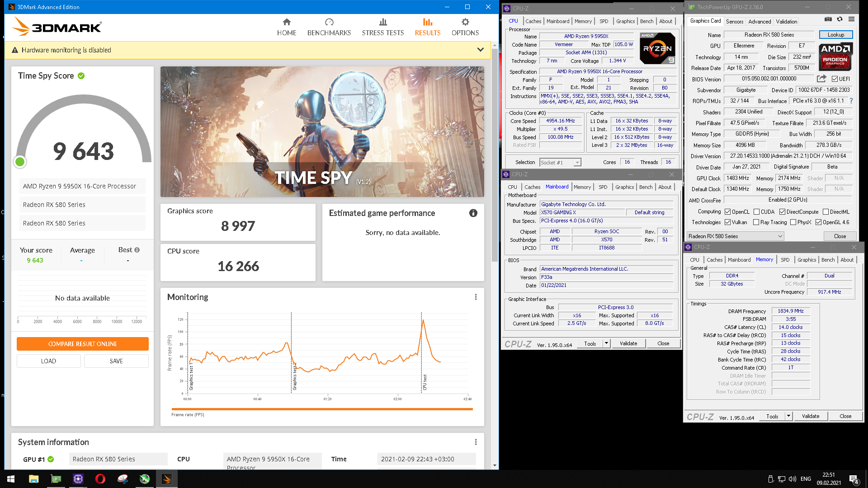The height and width of the screenshot is (488, 868).
Task: Click the green marker on the score gauge
Action: [x=20, y=162]
